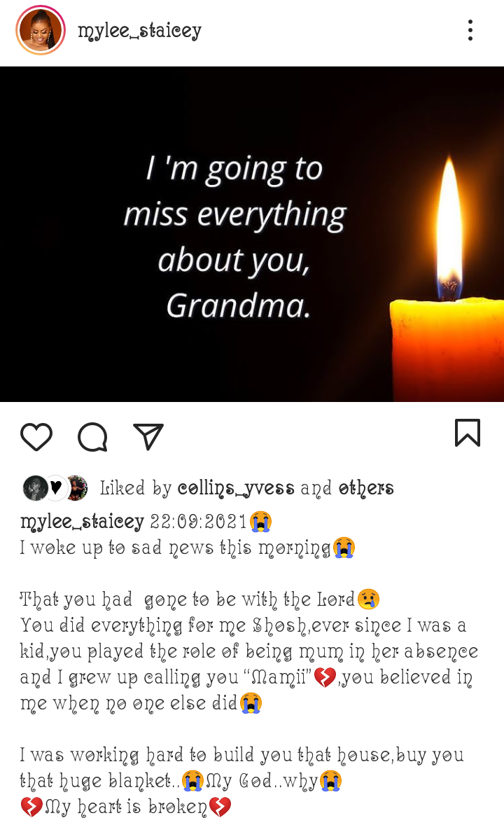Like the post with the heart icon
The image size is (504, 818).
pyautogui.click(x=36, y=436)
